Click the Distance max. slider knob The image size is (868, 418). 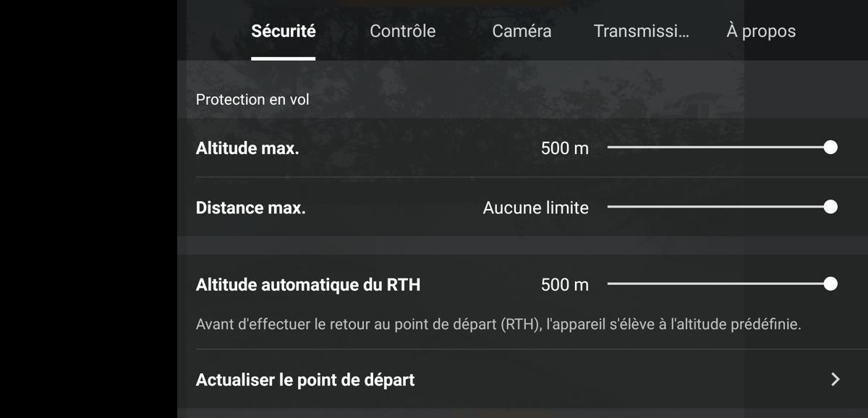point(830,208)
